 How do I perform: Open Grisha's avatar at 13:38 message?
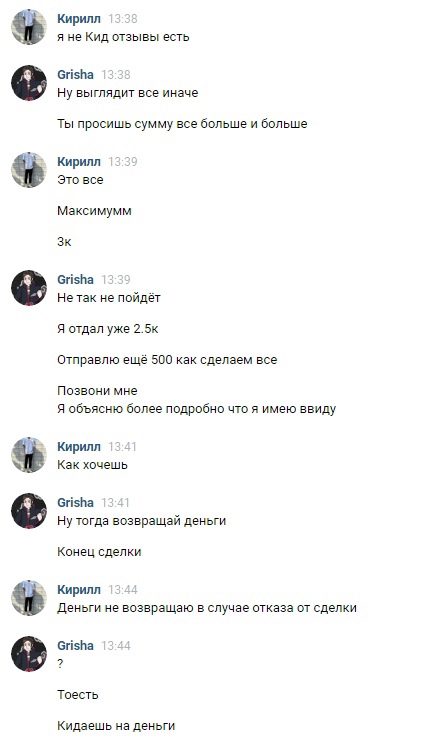tap(29, 83)
